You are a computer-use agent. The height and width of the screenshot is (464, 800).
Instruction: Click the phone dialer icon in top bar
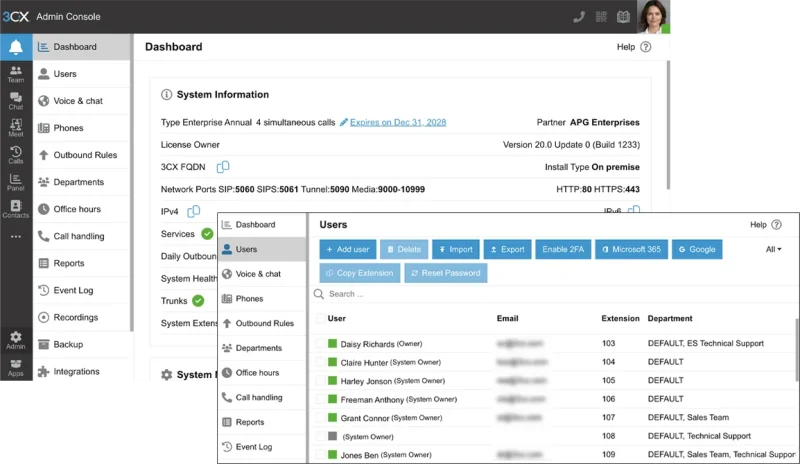[579, 17]
